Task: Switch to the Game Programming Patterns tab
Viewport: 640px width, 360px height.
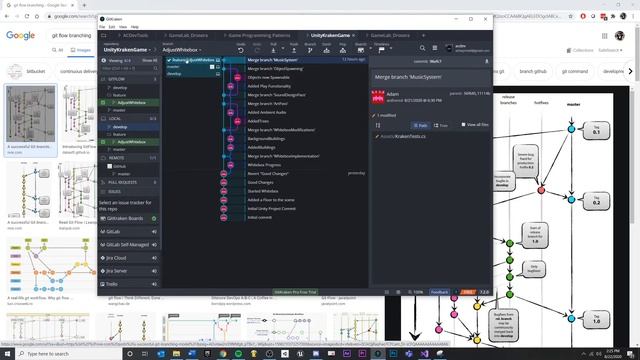Action: (259, 36)
